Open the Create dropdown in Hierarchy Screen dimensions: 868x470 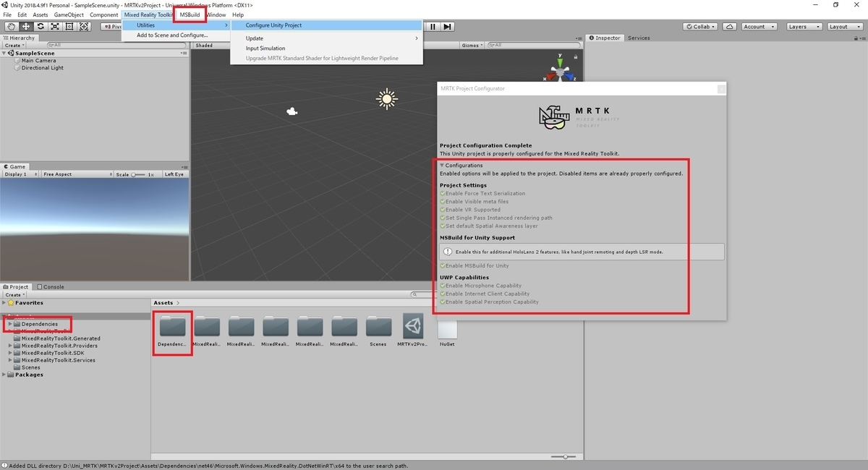[x=14, y=46]
